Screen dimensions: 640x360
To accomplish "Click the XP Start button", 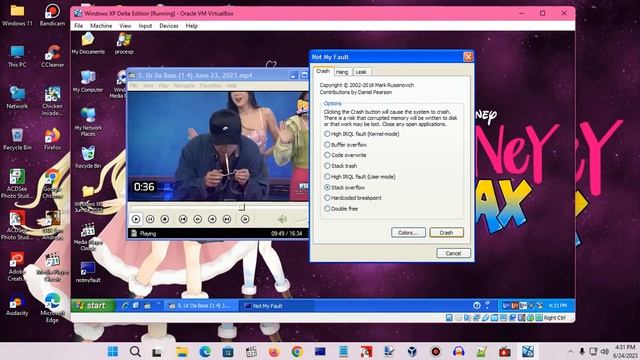I will click(92, 305).
